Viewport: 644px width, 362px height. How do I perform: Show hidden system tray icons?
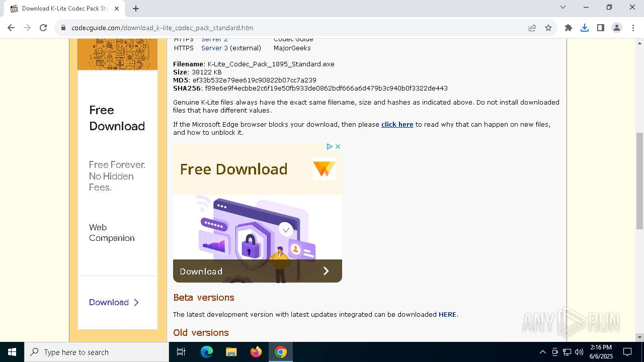pyautogui.click(x=542, y=352)
